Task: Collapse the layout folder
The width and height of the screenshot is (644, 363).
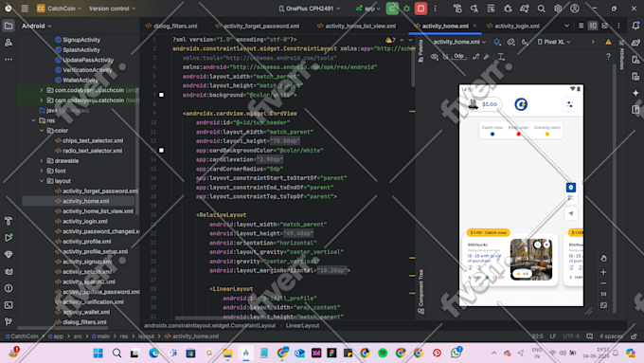Action: 42,181
